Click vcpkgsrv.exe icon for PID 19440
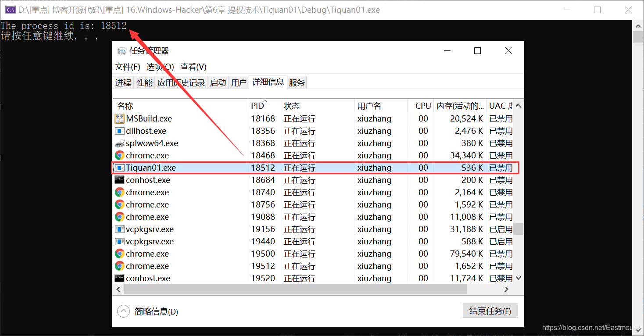The image size is (644, 336). 119,241
